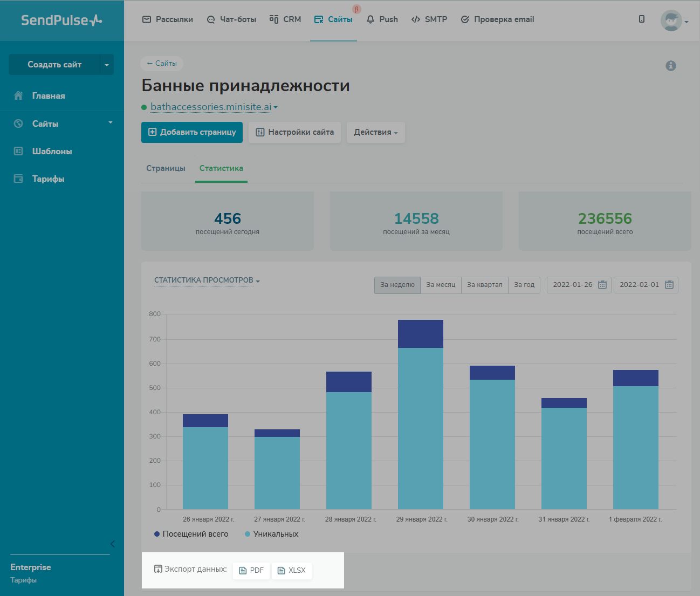Select the 'За неделю' period toggle

point(397,285)
